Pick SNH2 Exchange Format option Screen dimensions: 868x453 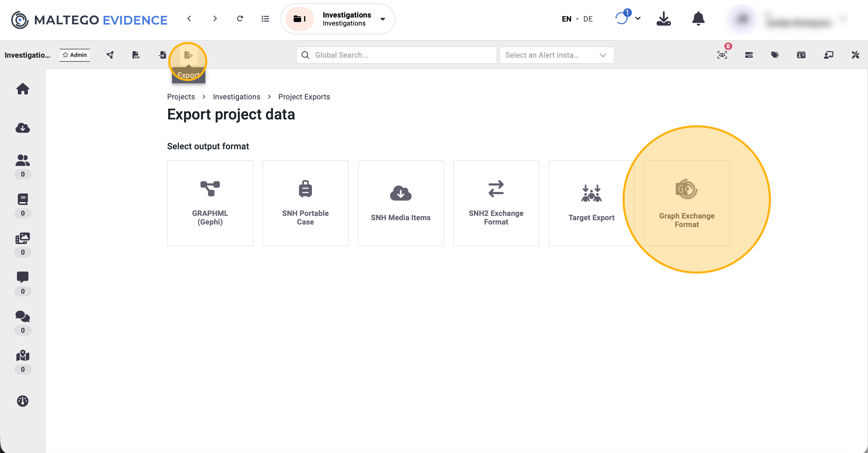click(496, 203)
